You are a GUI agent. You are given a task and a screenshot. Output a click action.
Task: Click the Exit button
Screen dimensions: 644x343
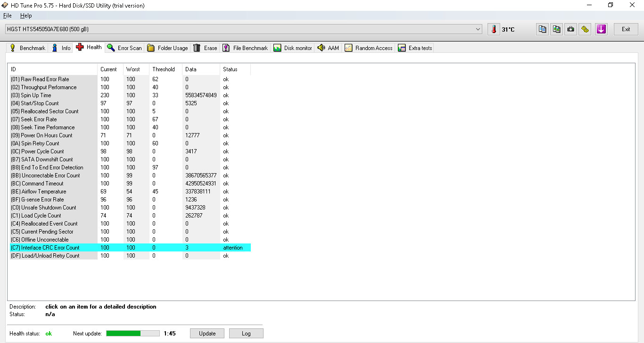(626, 29)
